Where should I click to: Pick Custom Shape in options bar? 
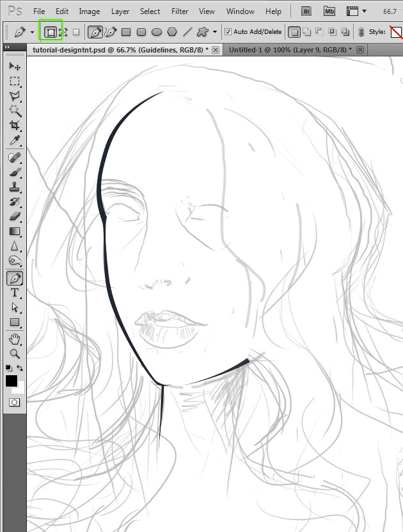[203, 32]
